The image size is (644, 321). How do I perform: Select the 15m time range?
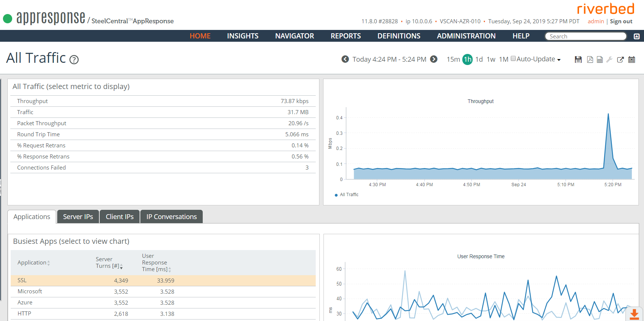(453, 59)
